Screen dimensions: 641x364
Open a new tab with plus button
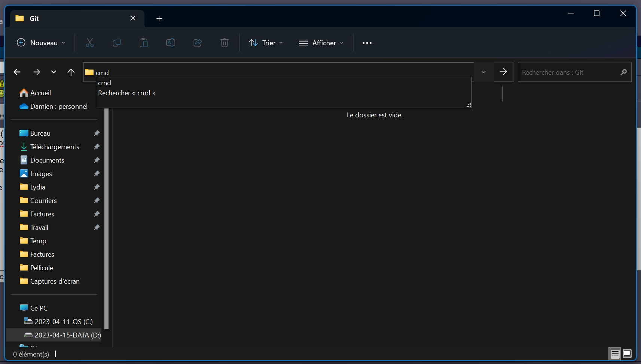[159, 18]
